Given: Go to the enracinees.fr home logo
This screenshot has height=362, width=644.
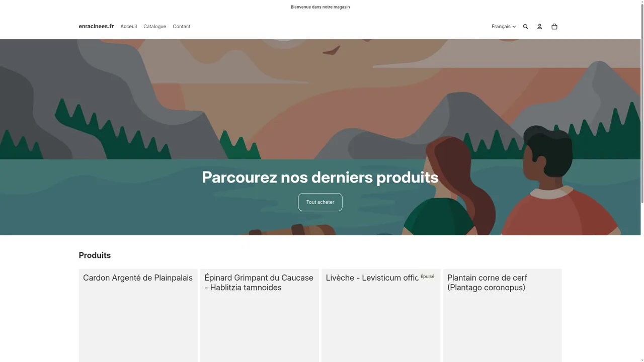Looking at the screenshot, I should pos(96,26).
